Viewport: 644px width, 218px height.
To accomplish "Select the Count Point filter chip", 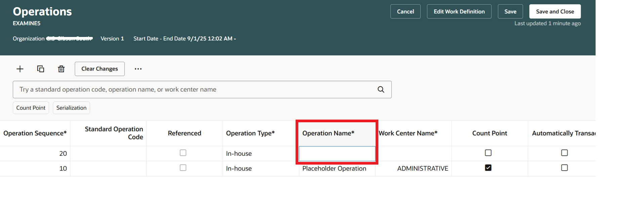I will (x=31, y=108).
